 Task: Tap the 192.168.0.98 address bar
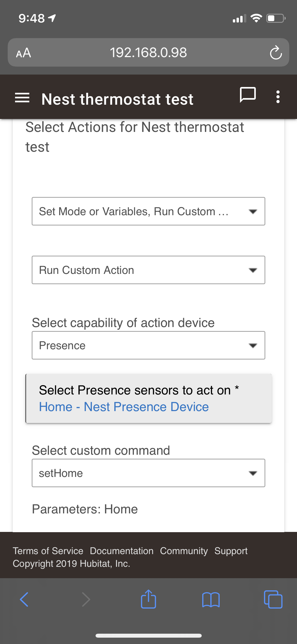pyautogui.click(x=148, y=52)
